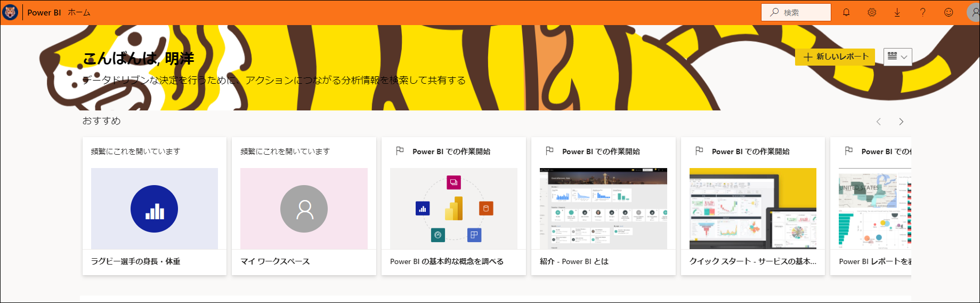The width and height of the screenshot is (980, 303).
Task: Click マイ ワークスペース title text
Action: (x=275, y=261)
